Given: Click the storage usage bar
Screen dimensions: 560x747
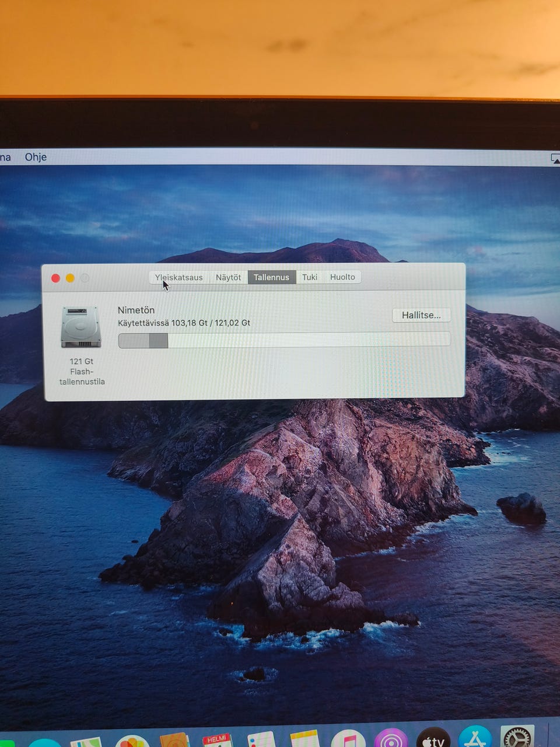Looking at the screenshot, I should (284, 340).
